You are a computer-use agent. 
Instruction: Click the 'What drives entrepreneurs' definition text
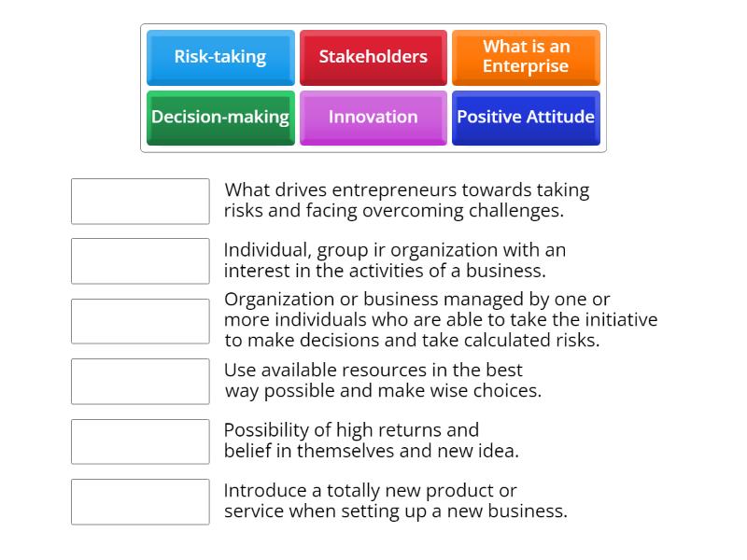coord(406,200)
